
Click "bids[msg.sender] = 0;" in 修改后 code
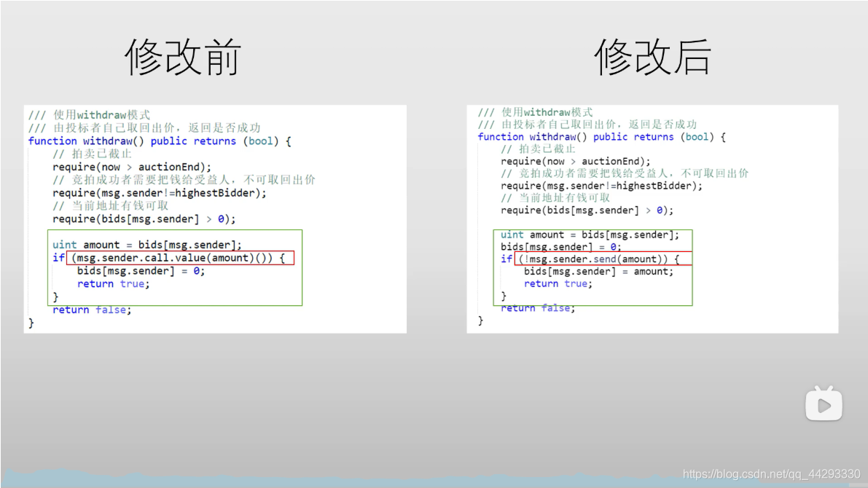(561, 247)
